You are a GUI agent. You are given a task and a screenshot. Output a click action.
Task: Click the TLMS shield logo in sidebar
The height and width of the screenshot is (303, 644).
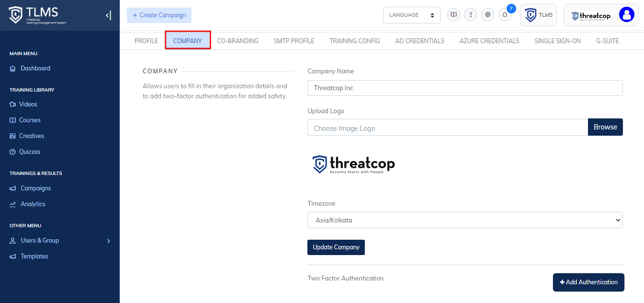[x=15, y=15]
